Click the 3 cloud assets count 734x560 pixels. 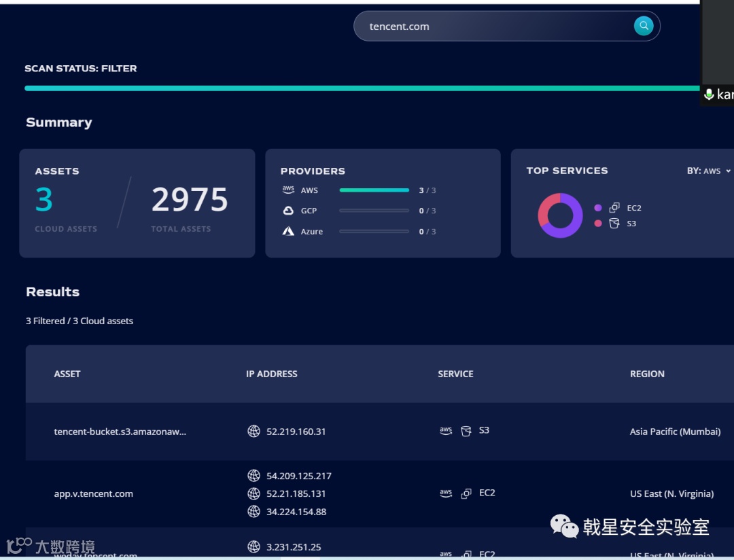click(44, 199)
